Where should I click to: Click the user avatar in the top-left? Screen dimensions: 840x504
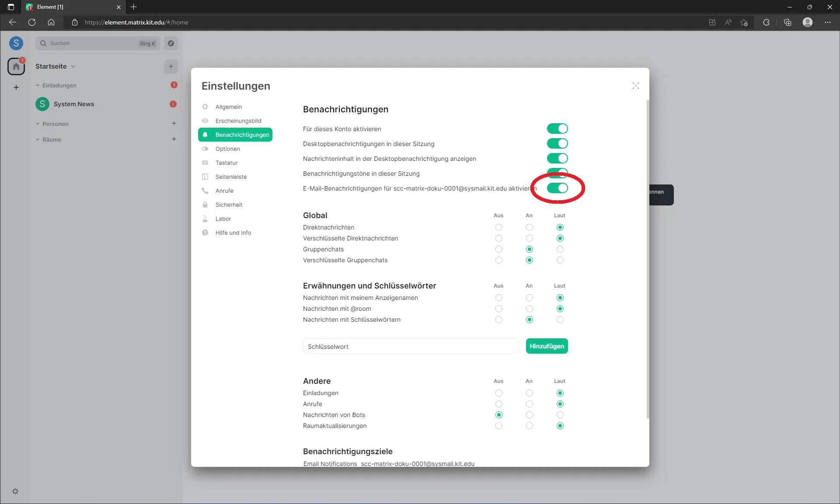point(16,43)
